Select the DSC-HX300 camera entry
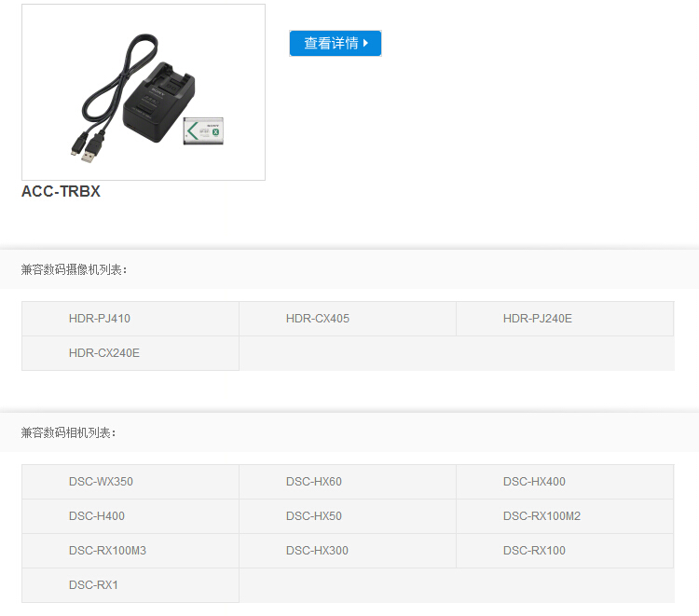This screenshot has height=616, width=699. pyautogui.click(x=348, y=551)
